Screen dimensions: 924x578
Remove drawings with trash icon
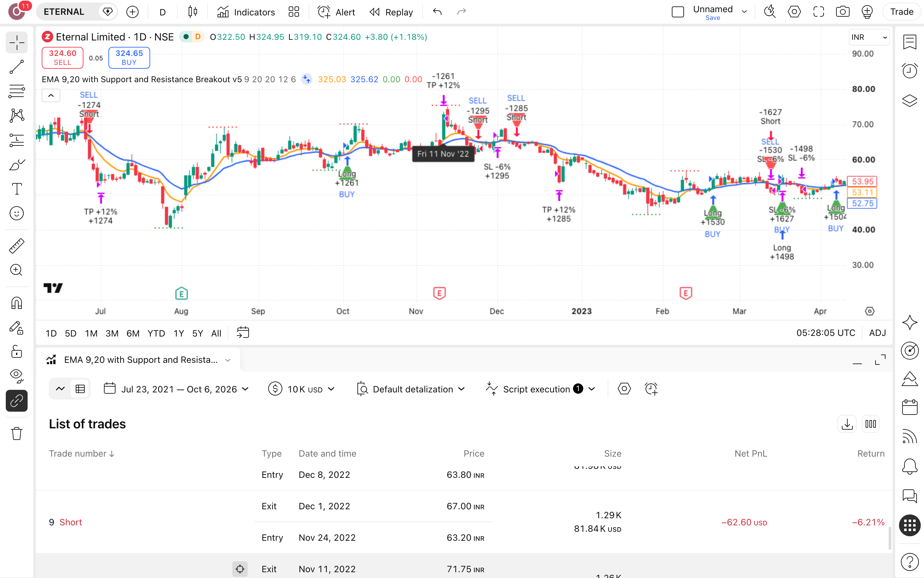click(x=16, y=433)
